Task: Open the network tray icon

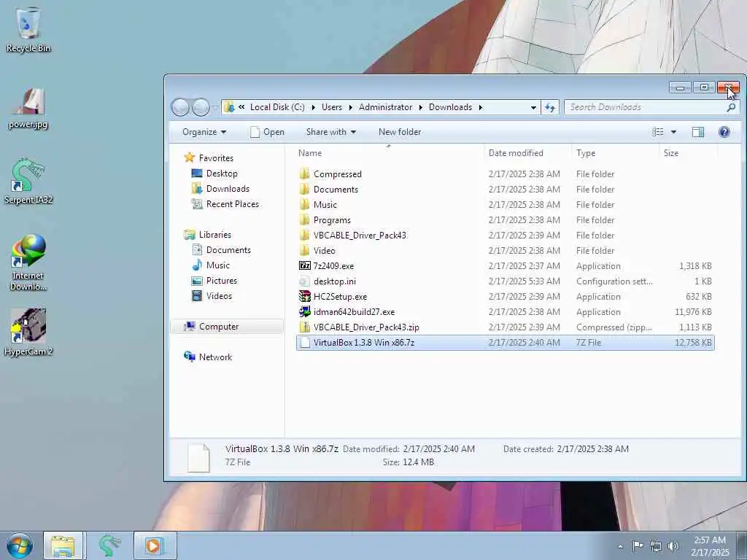Action: click(x=656, y=545)
